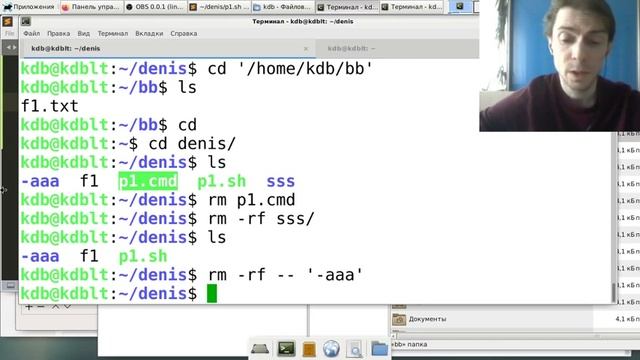Click the p1.cmd file name in ls output

coord(148,181)
